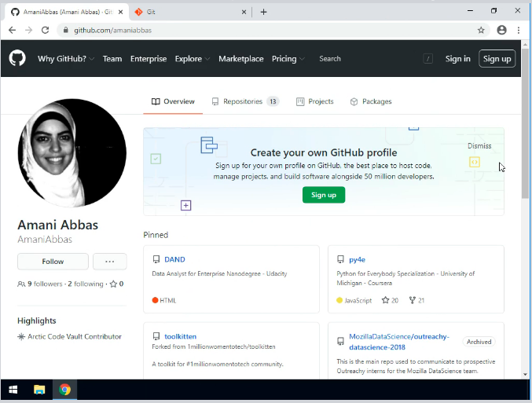The height and width of the screenshot is (403, 532).
Task: Click the slash shortcut icon in search
Action: (427, 59)
